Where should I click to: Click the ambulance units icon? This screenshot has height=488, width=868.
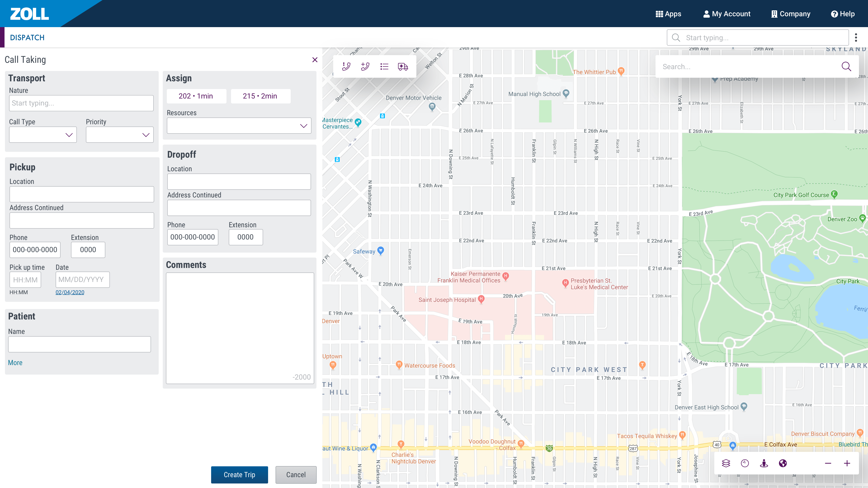(403, 66)
